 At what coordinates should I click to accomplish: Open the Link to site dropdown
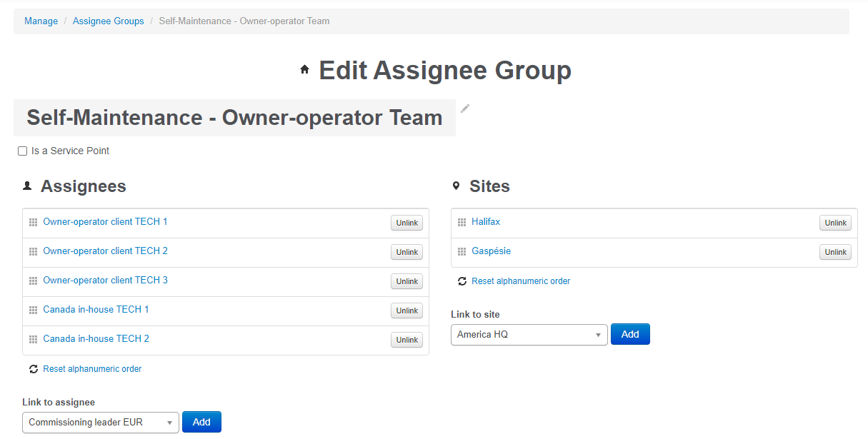click(x=529, y=334)
